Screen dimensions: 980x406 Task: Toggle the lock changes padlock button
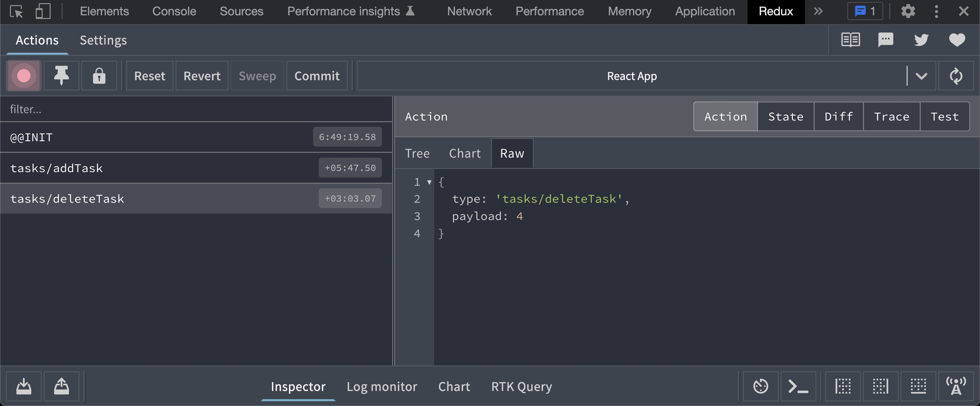(x=99, y=76)
